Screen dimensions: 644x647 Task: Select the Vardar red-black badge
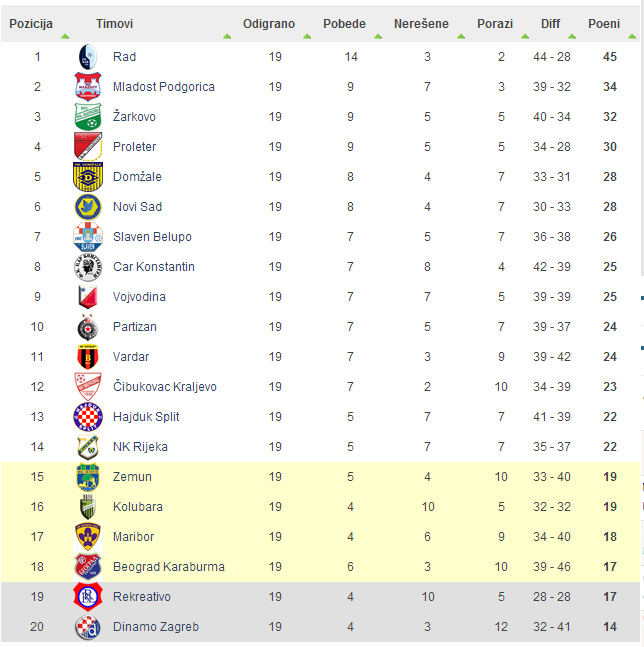point(88,357)
